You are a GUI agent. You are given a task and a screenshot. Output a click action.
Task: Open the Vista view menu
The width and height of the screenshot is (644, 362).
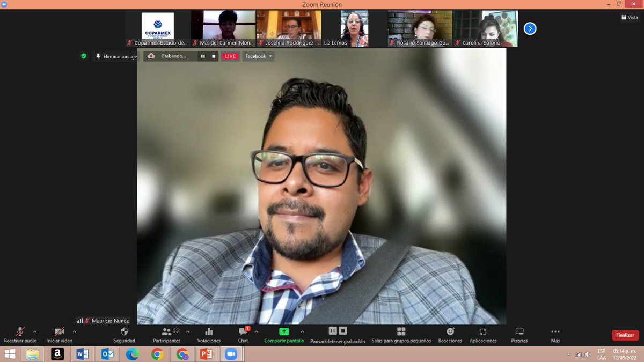click(630, 17)
